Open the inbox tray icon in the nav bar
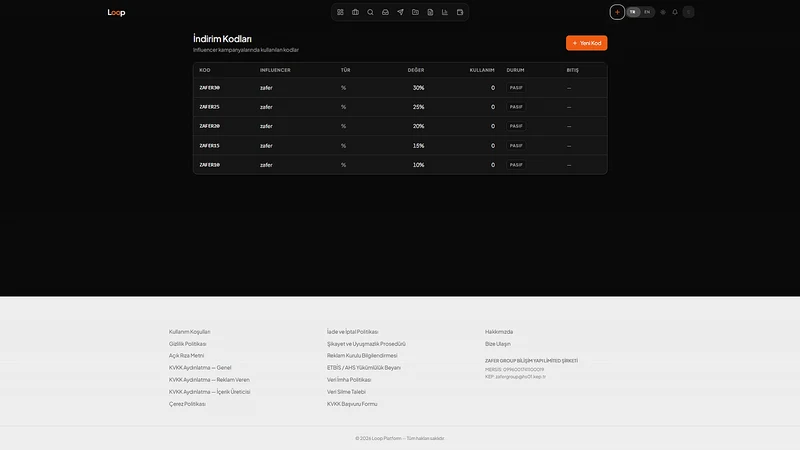This screenshot has width=800, height=450. point(385,12)
